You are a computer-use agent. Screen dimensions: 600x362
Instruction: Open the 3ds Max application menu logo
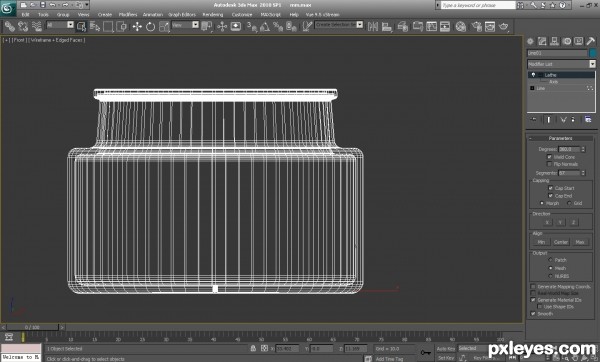tap(8, 8)
